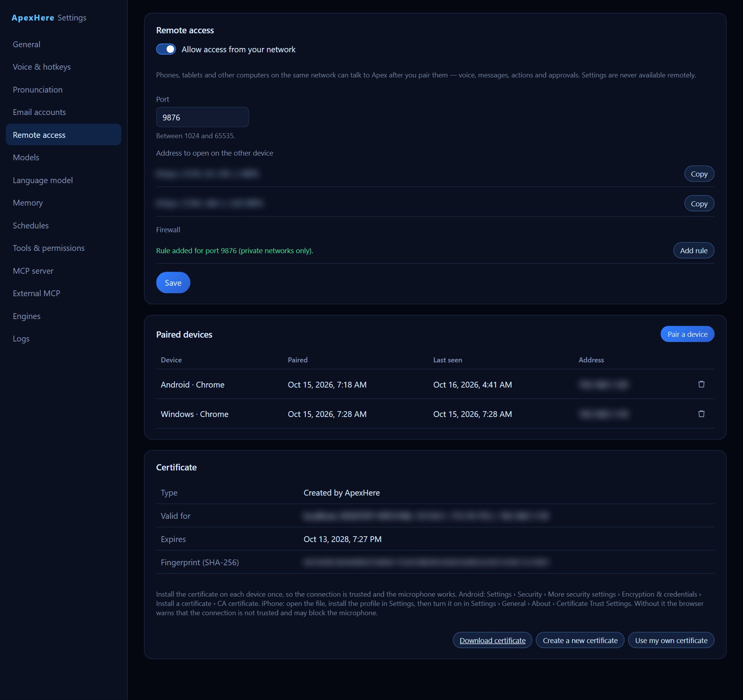Copy the second device address

pos(699,204)
